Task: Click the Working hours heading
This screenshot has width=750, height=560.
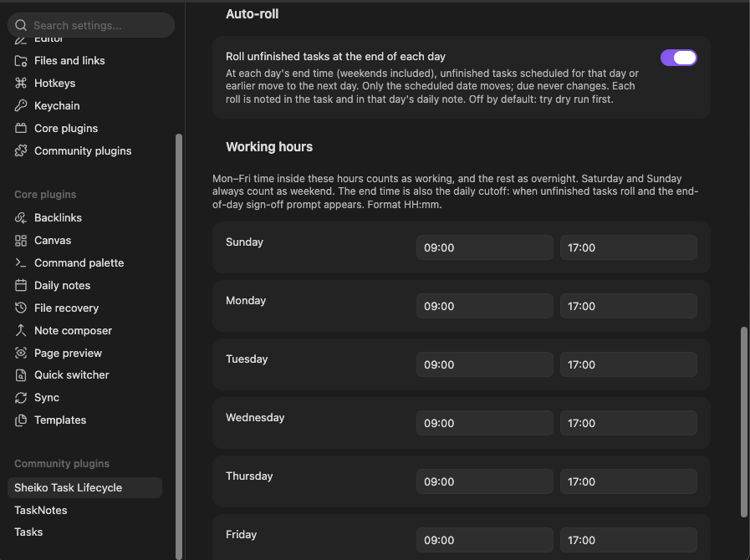Action: [x=269, y=147]
